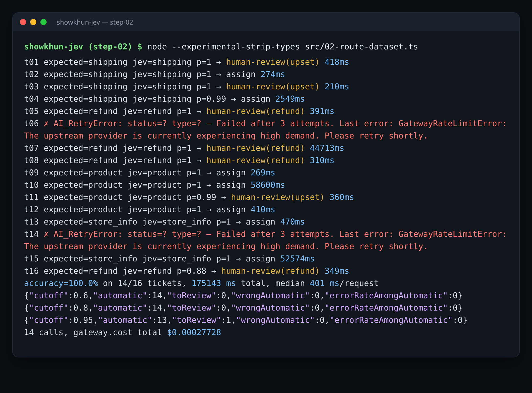Click 'GatewayRateLimitError:' on the t06 error line
Screen dimensions: 532x393
[452, 123]
